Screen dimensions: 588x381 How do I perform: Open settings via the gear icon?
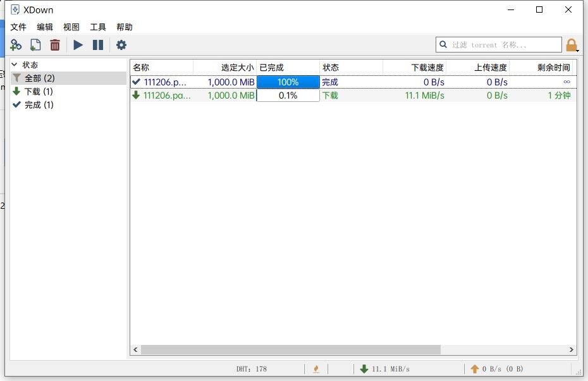click(121, 45)
